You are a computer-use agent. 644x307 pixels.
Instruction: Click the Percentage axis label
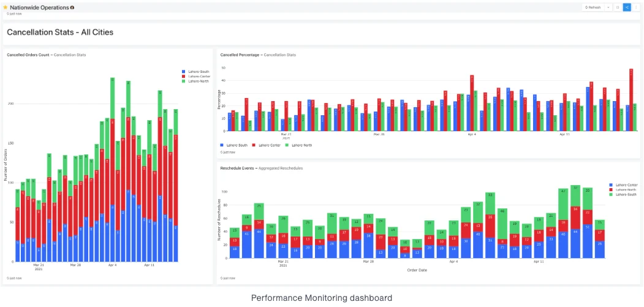coord(219,99)
